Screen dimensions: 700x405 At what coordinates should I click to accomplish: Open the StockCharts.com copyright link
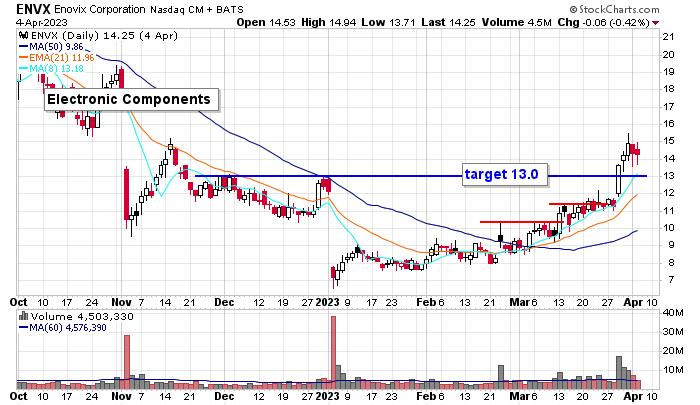(x=614, y=9)
